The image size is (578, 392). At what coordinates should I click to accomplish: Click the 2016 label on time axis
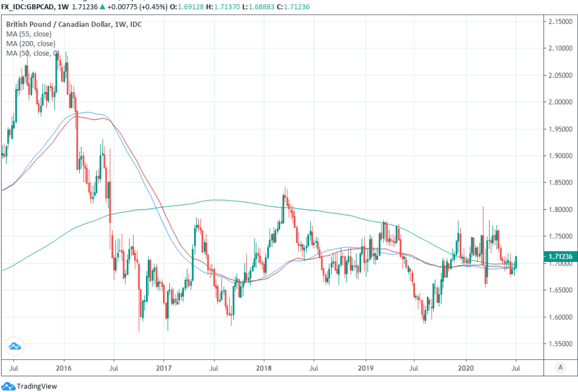[x=63, y=367]
